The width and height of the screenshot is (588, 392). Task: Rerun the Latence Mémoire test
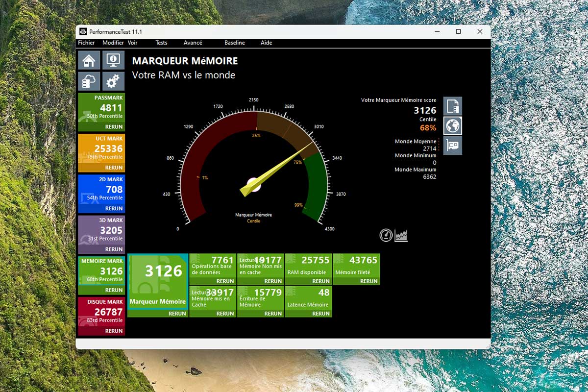[x=321, y=314]
